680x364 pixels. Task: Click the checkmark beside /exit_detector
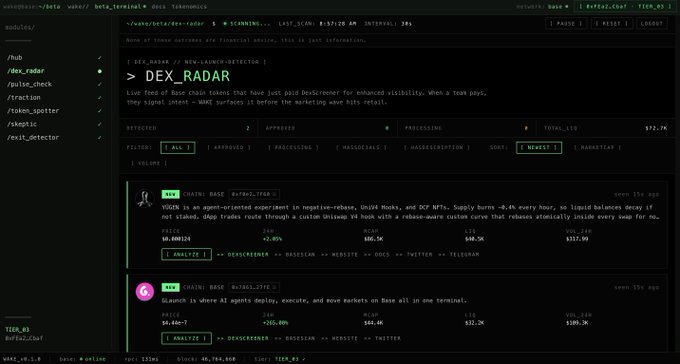point(100,138)
